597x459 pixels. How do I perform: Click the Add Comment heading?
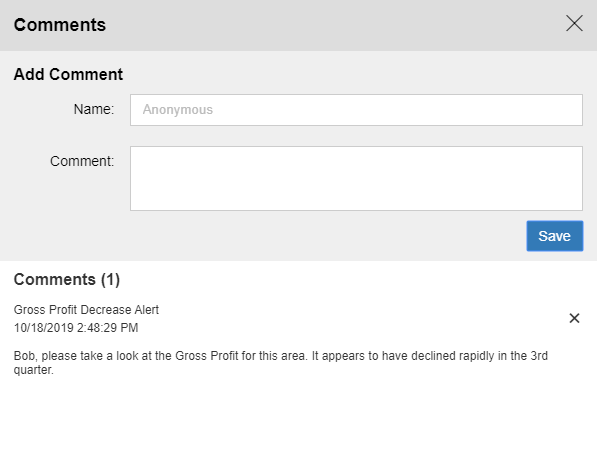point(69,74)
